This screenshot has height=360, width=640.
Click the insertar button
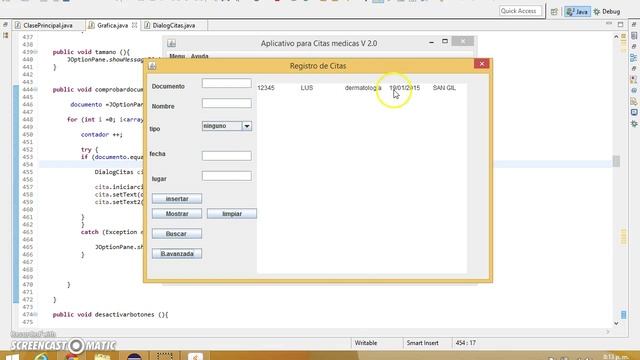pos(177,199)
